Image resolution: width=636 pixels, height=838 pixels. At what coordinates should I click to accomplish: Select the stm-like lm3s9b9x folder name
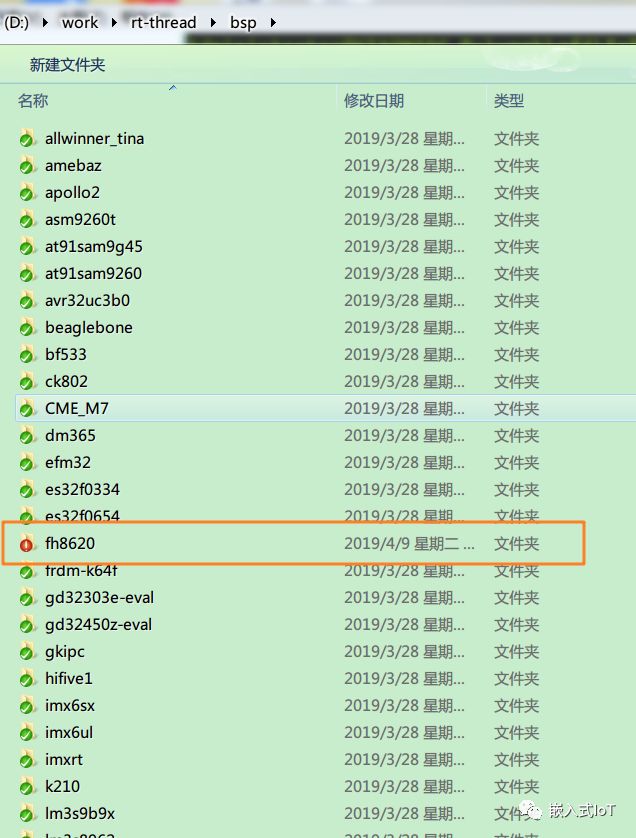[80, 813]
